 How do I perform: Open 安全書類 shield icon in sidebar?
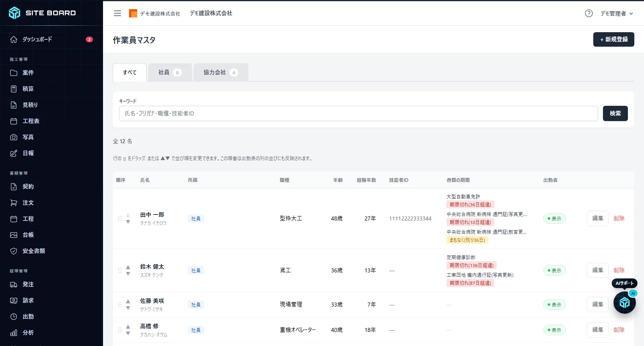pyautogui.click(x=14, y=251)
